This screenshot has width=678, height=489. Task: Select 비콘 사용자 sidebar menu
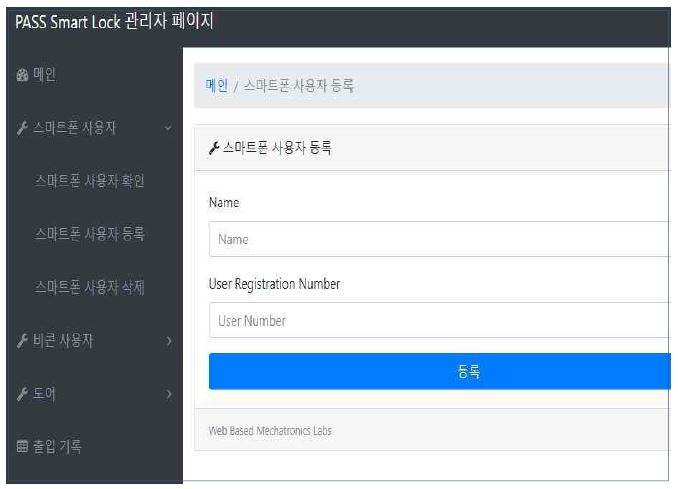[63, 341]
